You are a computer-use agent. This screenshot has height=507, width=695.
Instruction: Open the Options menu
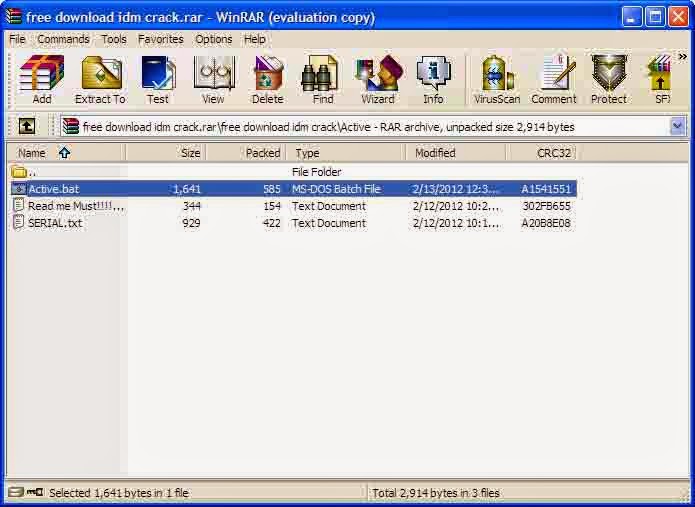(214, 39)
